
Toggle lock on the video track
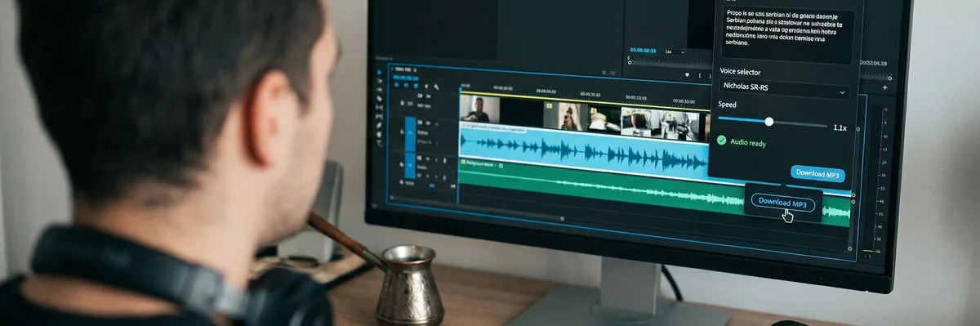point(403,103)
